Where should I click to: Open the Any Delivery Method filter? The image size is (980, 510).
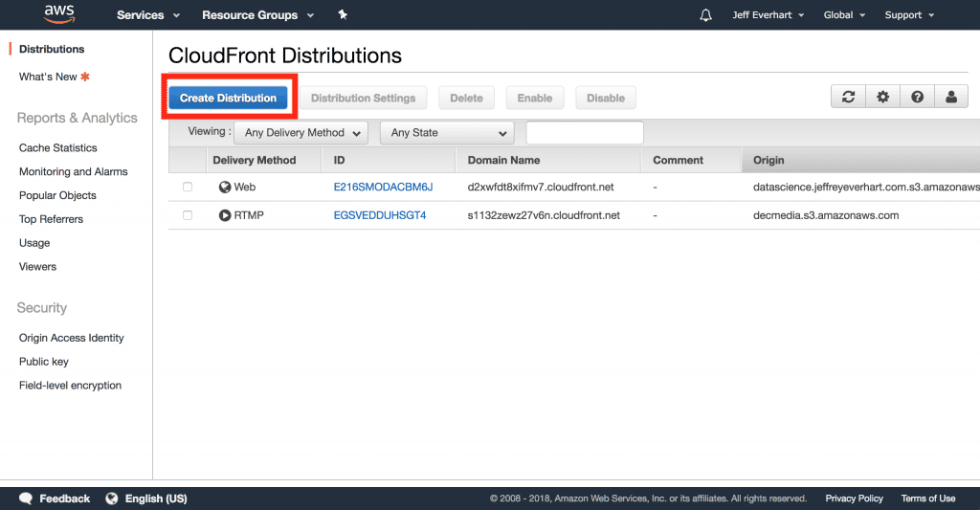point(301,132)
